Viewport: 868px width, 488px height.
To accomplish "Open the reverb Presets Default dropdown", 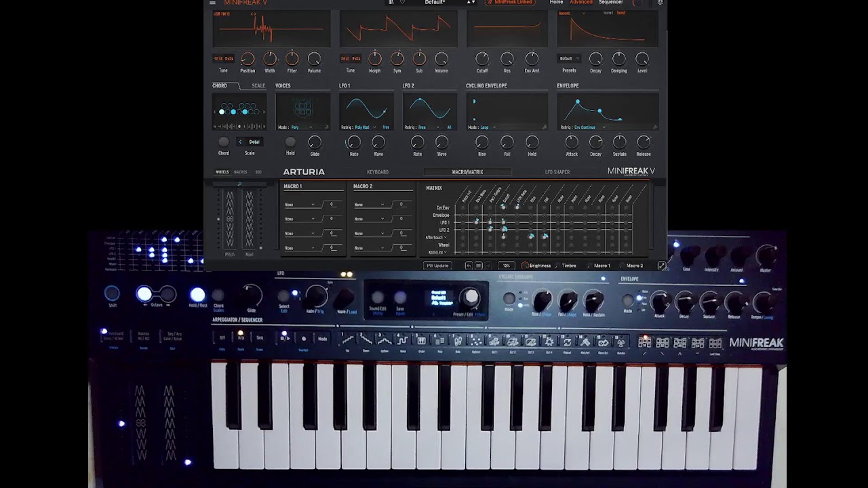I will 569,58.
